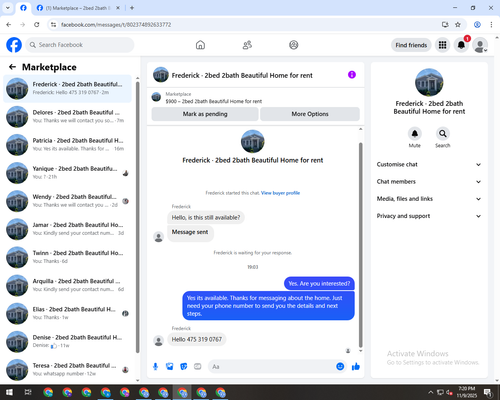
Task: Open the Arquilla conversation
Action: tap(67, 285)
